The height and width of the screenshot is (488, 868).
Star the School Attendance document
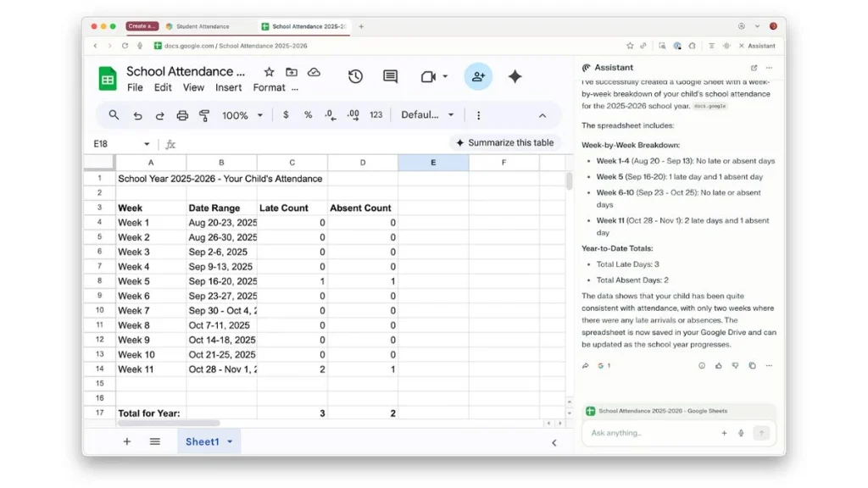[269, 72]
